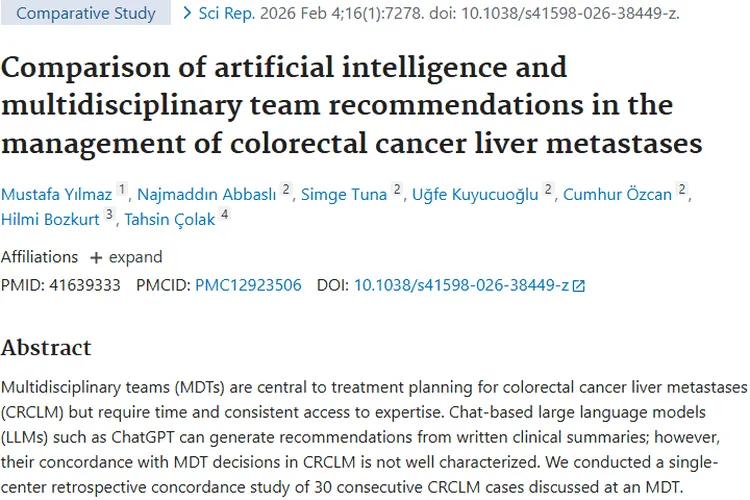Open the PMC12923506 full-text link
The image size is (750, 500).
coord(248,285)
